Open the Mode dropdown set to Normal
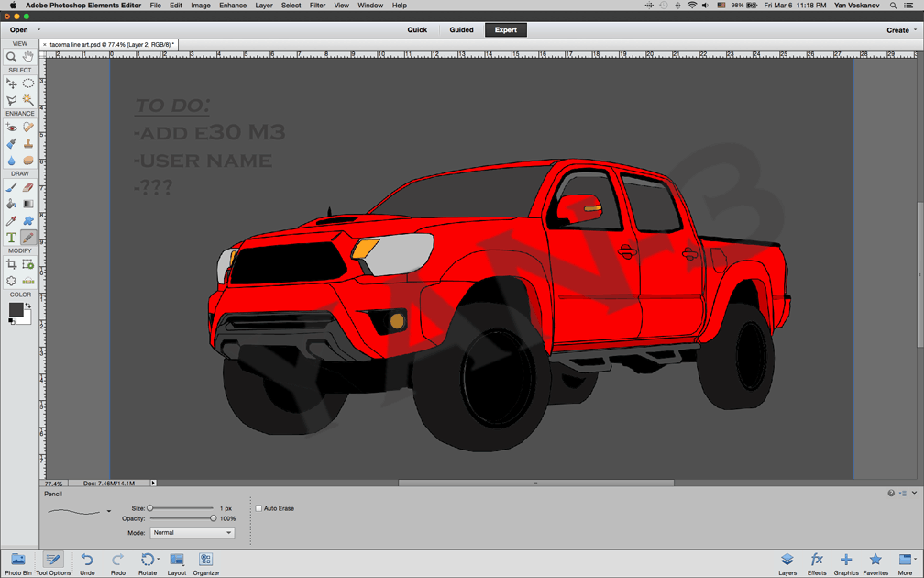Screen dimensions: 924x578 (192, 532)
